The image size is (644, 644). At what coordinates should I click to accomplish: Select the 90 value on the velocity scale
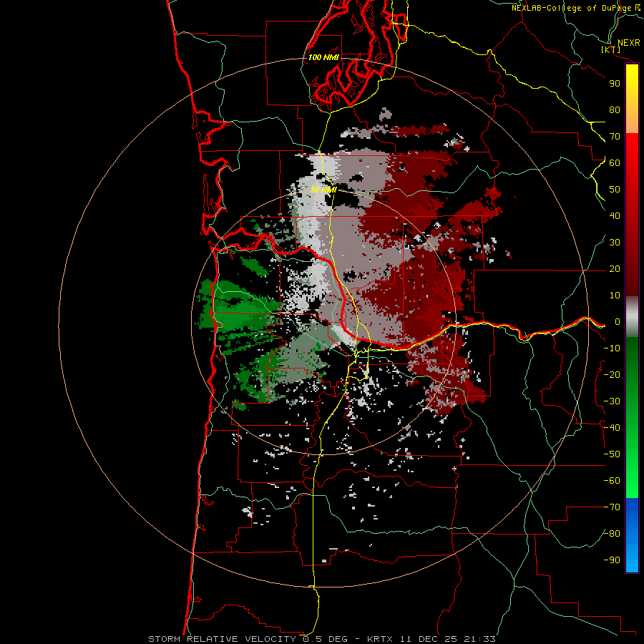coord(615,84)
